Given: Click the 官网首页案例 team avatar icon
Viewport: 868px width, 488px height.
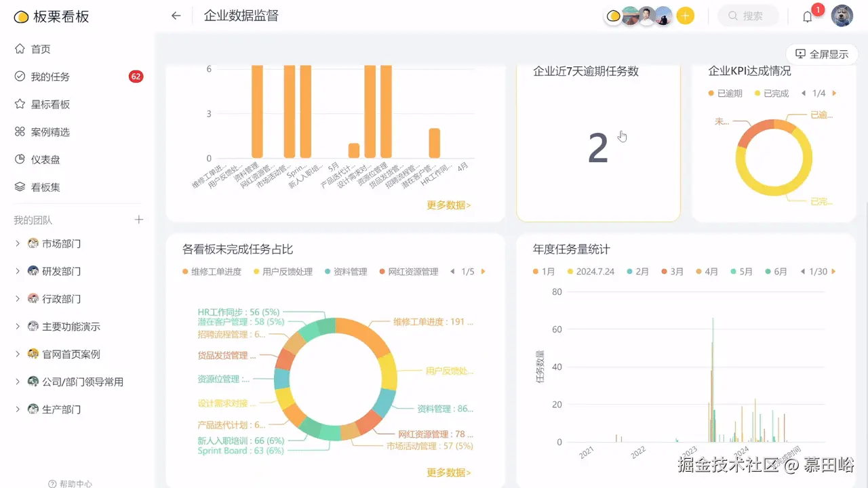Looking at the screenshot, I should coord(33,354).
